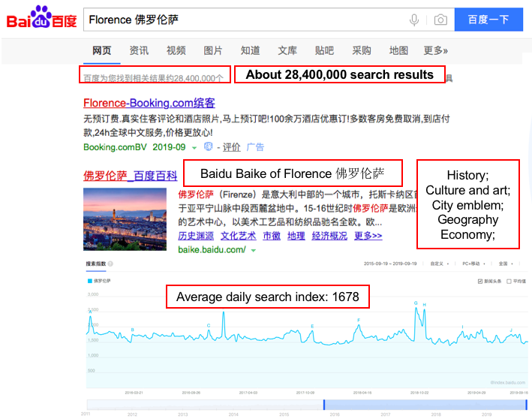Click the 2013 year label under the slider
This screenshot has height=419, width=532.
point(182,414)
